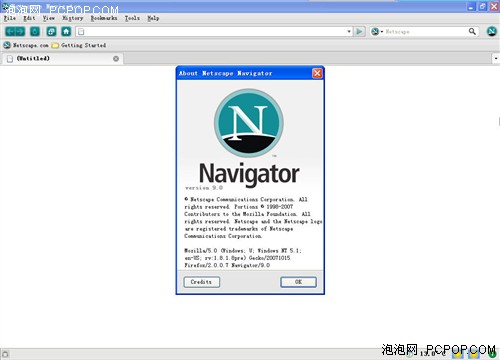
Task: Click into the URL address field
Action: (215, 32)
